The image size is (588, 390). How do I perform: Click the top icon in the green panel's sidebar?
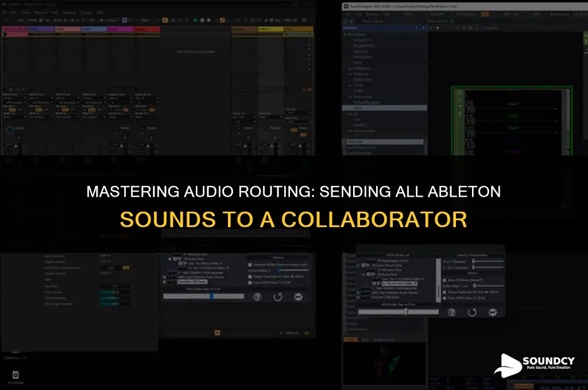pyautogui.click(x=460, y=92)
